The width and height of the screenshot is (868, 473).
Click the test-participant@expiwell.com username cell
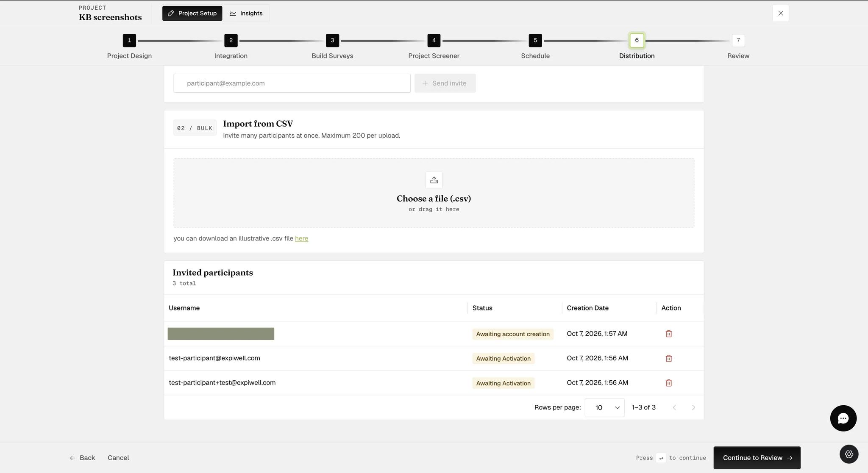[214, 358]
